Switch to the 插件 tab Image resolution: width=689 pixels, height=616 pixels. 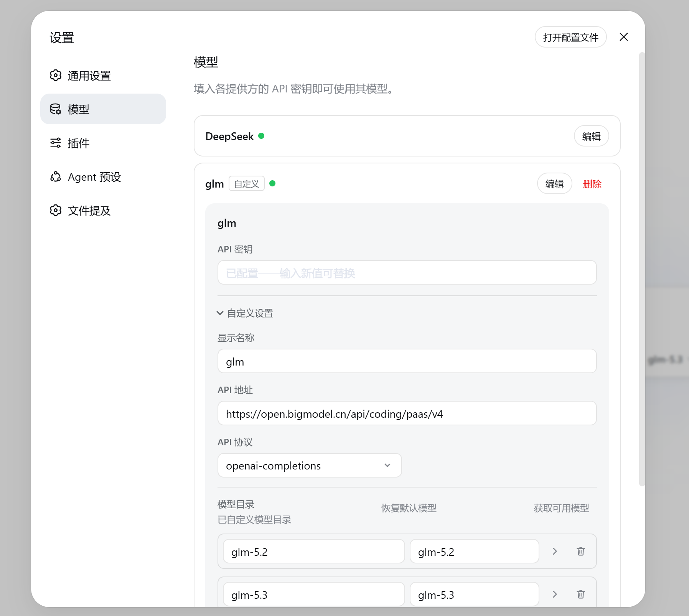coord(103,143)
